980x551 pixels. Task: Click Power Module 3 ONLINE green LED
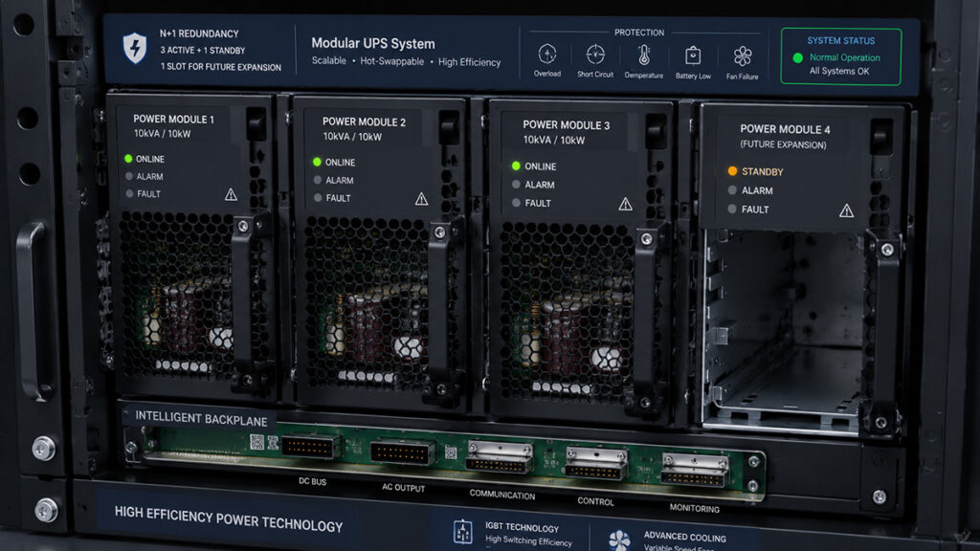(516, 165)
